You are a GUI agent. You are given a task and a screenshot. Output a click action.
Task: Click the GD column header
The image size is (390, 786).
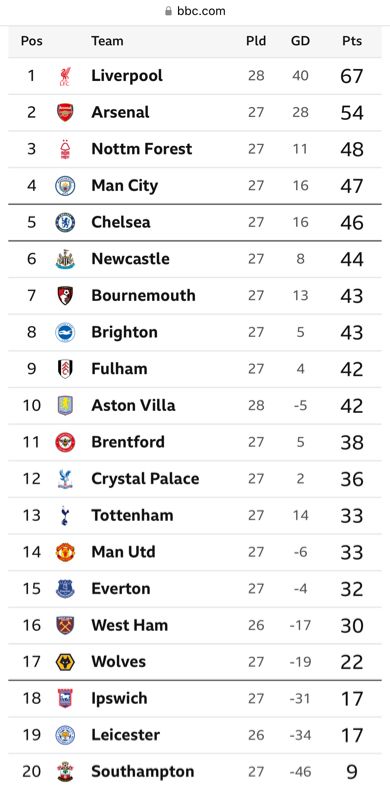(300, 41)
